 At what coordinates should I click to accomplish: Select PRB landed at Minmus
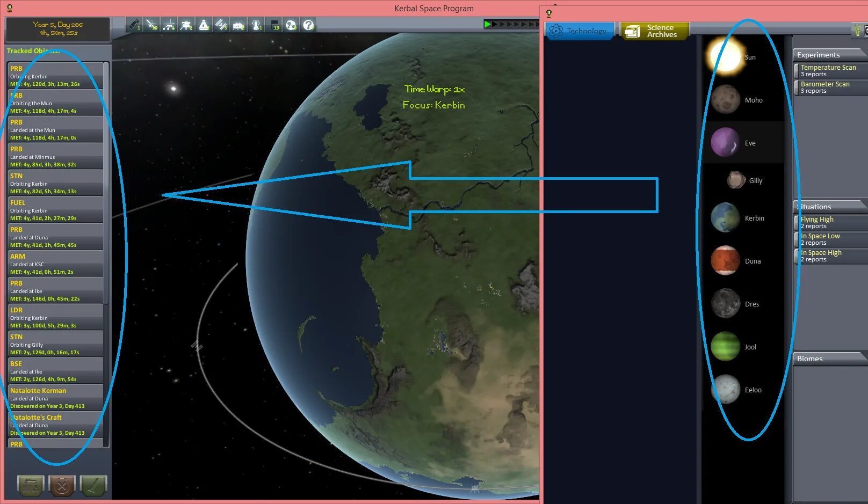(x=55, y=156)
